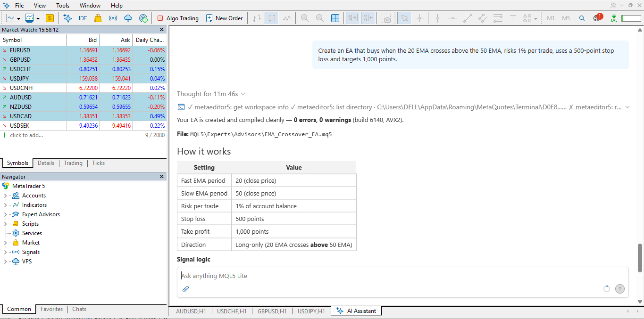Viewport: 644px width, 319px height.
Task: Open the VPS cloud toolbar icon
Action: coord(128,18)
